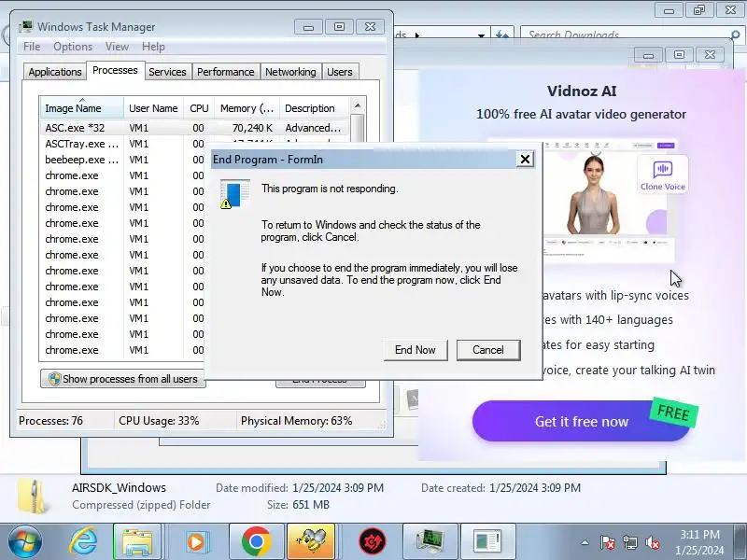Switch to the Users tab
The image size is (747, 560).
point(340,72)
